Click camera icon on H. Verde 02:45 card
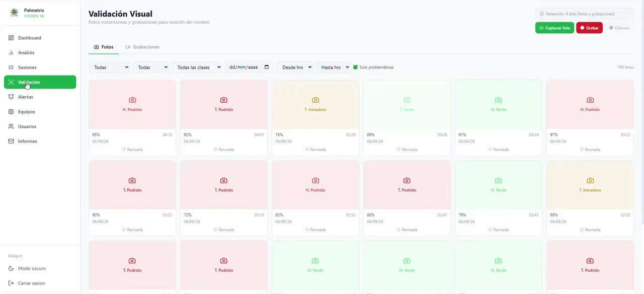644x294 pixels. pos(499,180)
